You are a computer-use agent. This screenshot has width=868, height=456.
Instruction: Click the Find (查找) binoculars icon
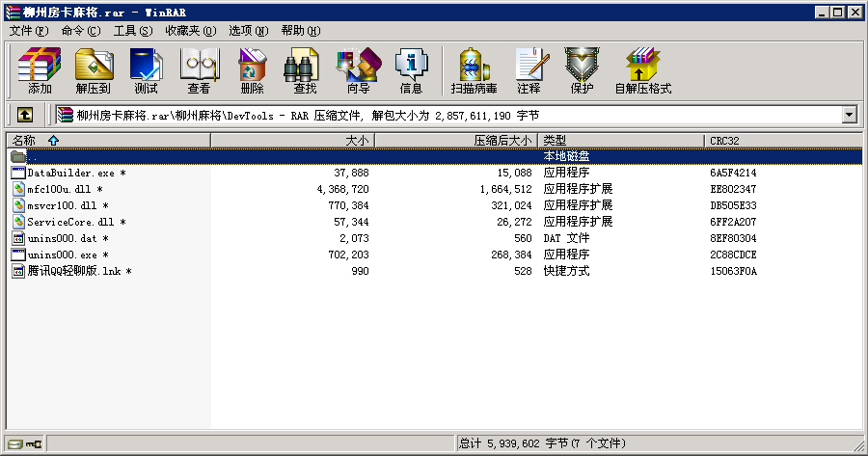[305, 71]
